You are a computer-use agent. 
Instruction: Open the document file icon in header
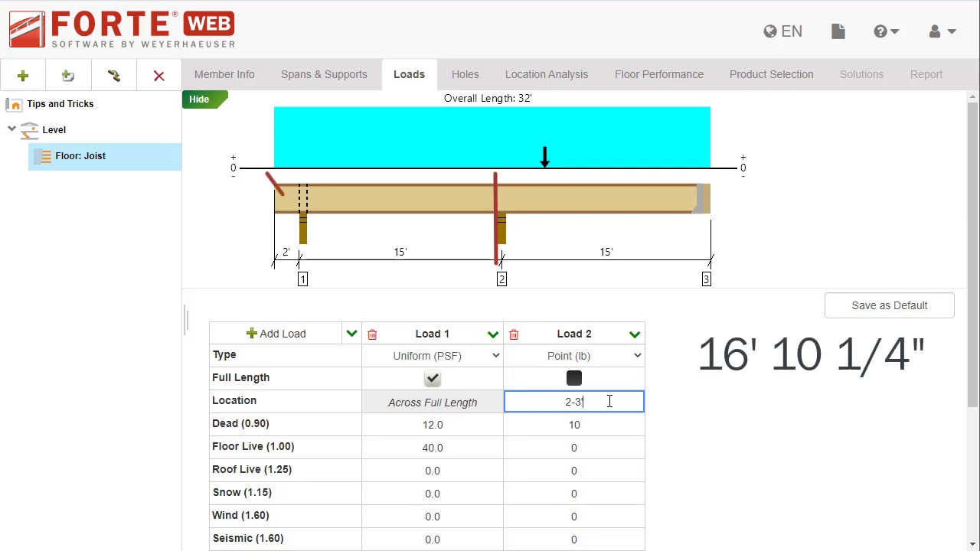point(838,31)
